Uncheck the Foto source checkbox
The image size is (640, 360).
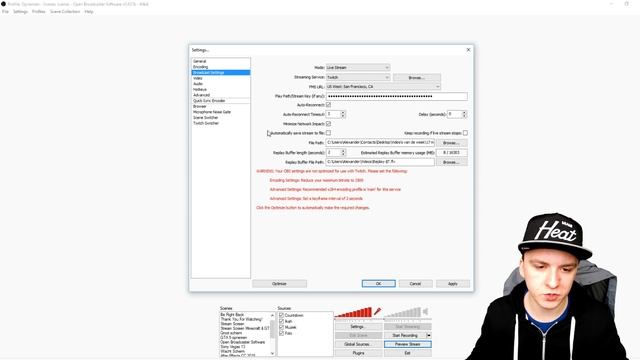[281, 333]
